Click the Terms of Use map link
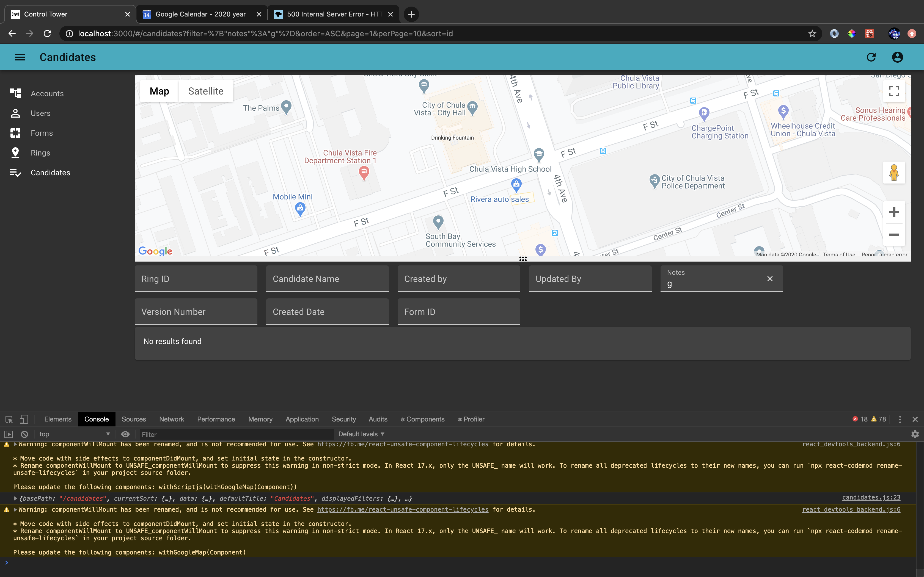Image resolution: width=924 pixels, height=577 pixels. tap(839, 254)
